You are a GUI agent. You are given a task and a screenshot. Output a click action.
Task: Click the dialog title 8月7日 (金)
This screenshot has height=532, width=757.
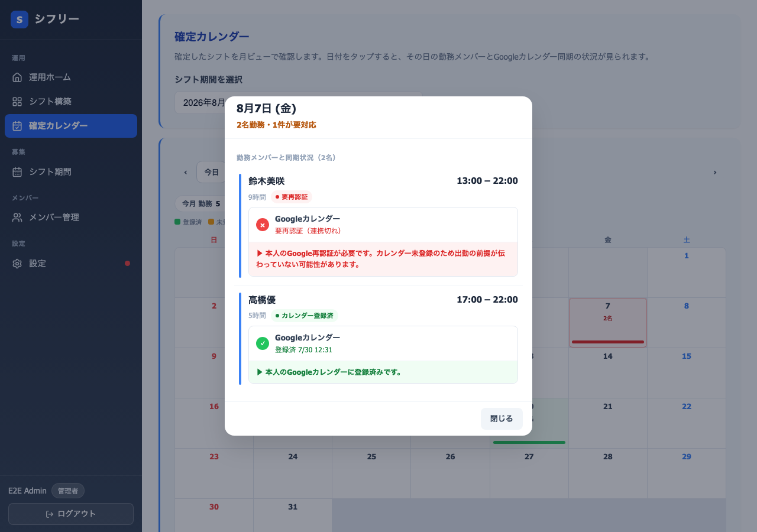pos(266,109)
